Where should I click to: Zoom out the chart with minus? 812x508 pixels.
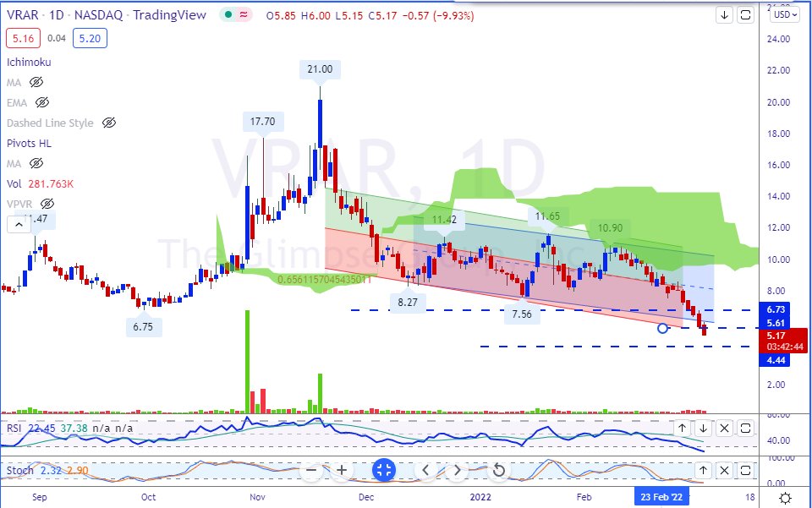tap(310, 470)
